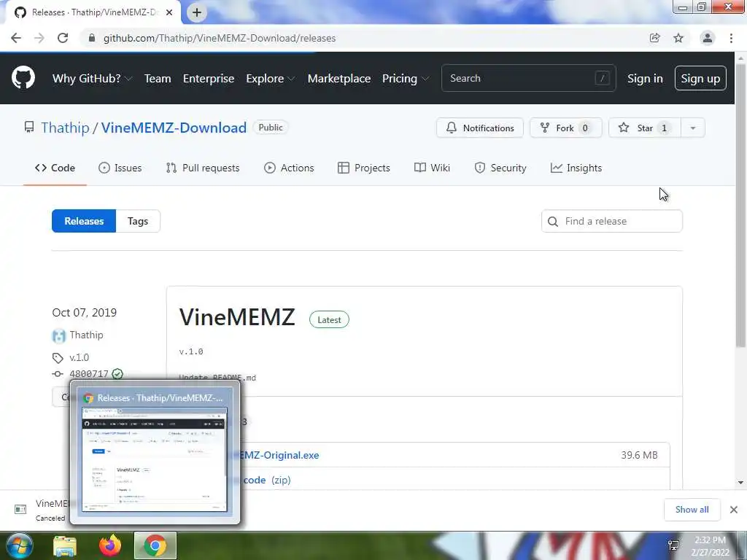Open VineMEMZ release title
Viewport: 747px width, 560px height.
[x=237, y=317]
